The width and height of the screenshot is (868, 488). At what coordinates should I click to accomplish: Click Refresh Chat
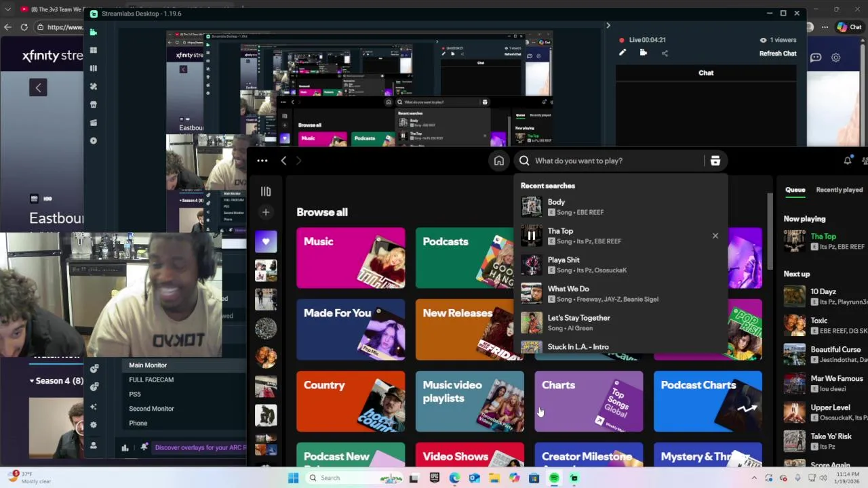(x=778, y=54)
